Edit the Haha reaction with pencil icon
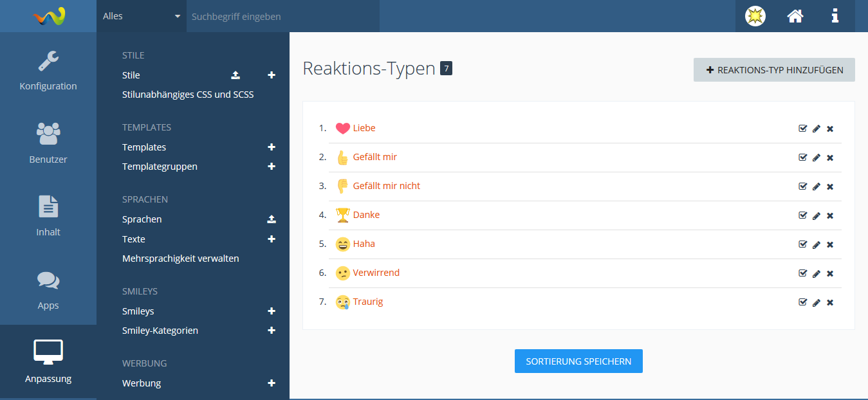The height and width of the screenshot is (400, 868). click(x=817, y=244)
